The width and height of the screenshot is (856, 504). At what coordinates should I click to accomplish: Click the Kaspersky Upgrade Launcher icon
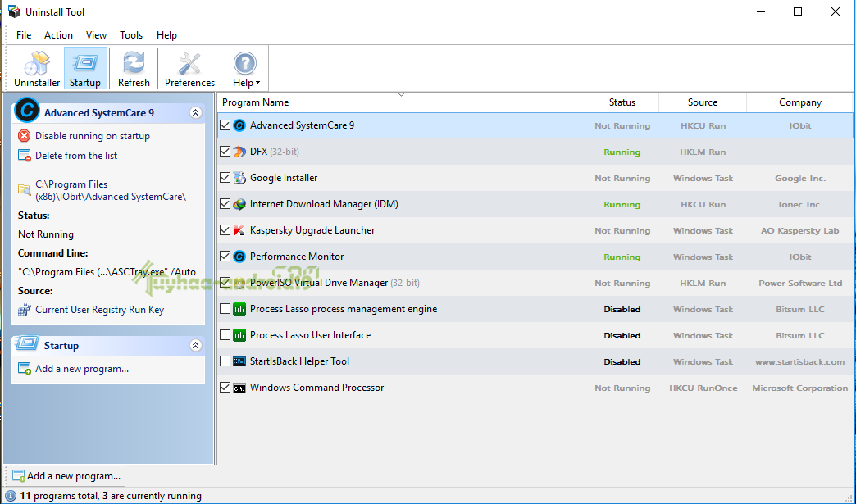(x=239, y=230)
